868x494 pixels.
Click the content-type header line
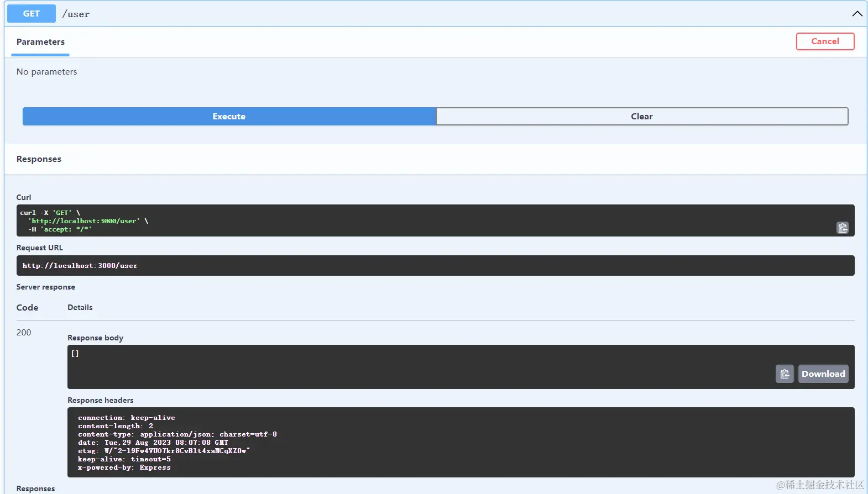click(x=177, y=434)
